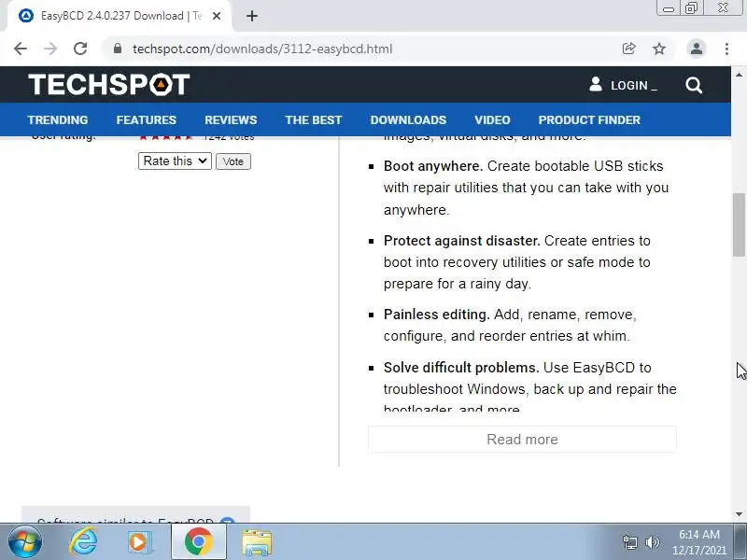The width and height of the screenshot is (747, 560).
Task: Open the VIDEO section
Action: tap(492, 120)
